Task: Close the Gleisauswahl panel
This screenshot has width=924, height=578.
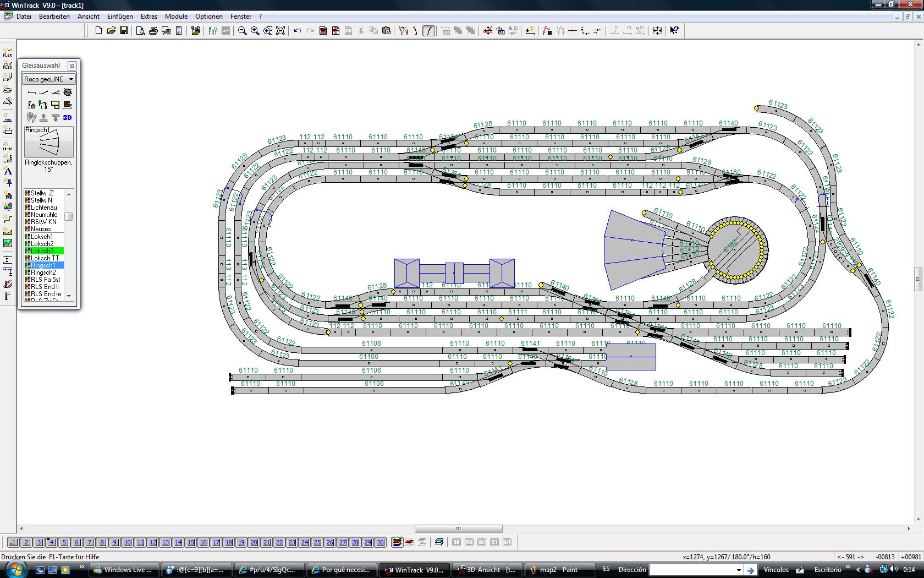Action: (72, 66)
